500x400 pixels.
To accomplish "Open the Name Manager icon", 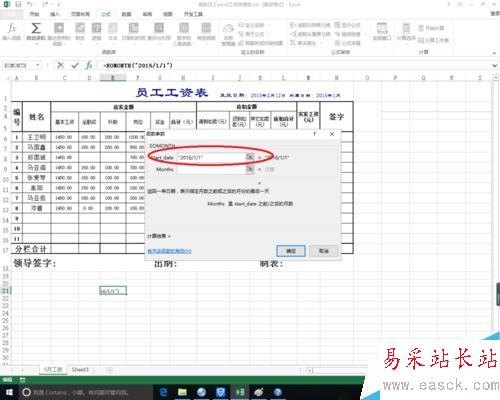I will point(228,29).
